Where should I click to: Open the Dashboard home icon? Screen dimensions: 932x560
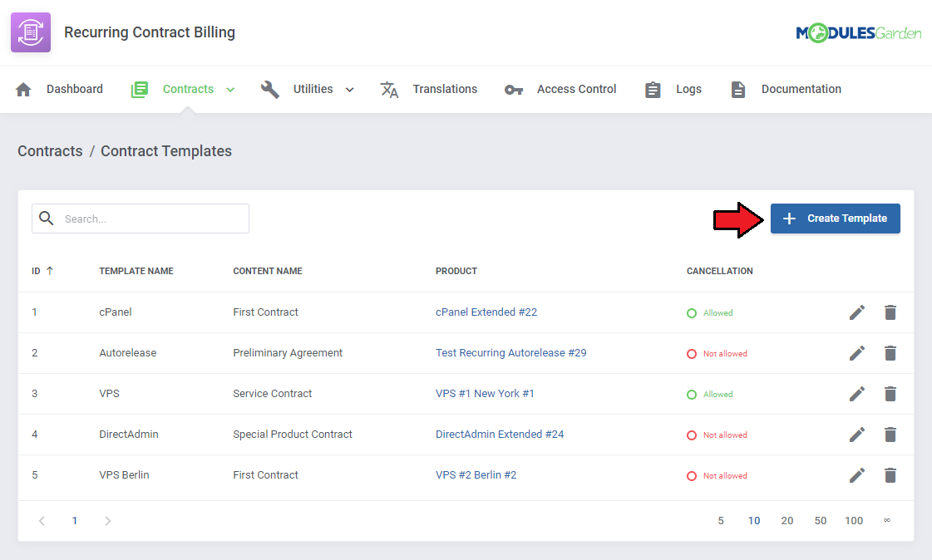(x=23, y=90)
